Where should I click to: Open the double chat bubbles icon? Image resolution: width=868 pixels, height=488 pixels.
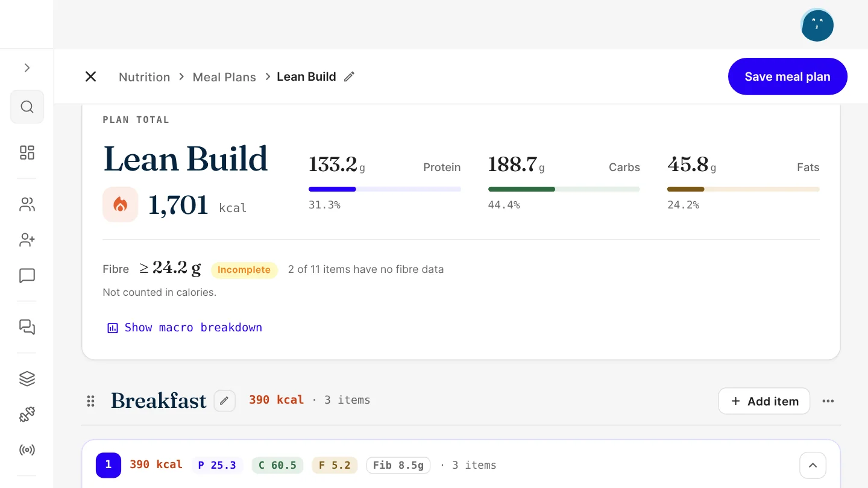click(27, 327)
